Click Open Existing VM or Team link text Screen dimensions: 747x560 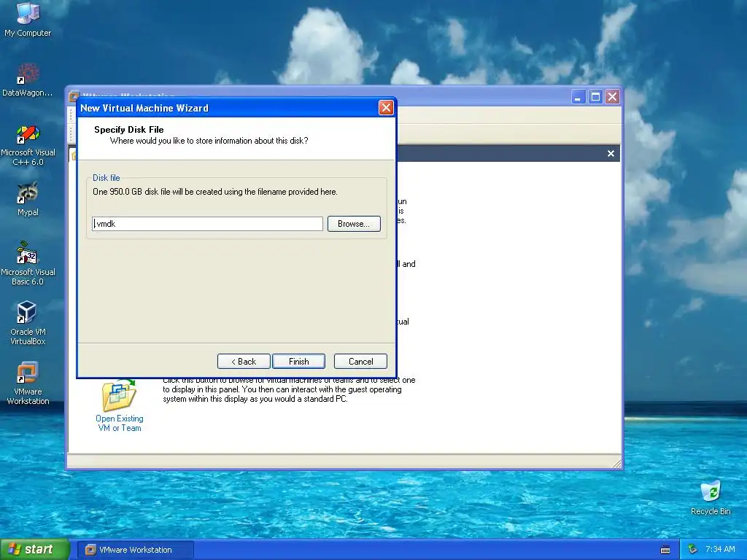click(119, 424)
